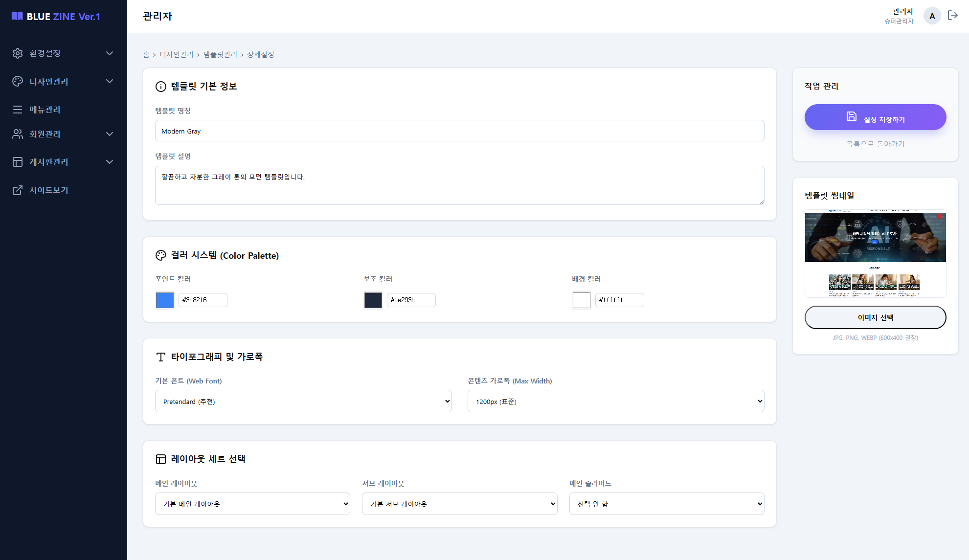Focus the #ffffff hex code field
Screen dimensions: 969x560
click(620, 300)
